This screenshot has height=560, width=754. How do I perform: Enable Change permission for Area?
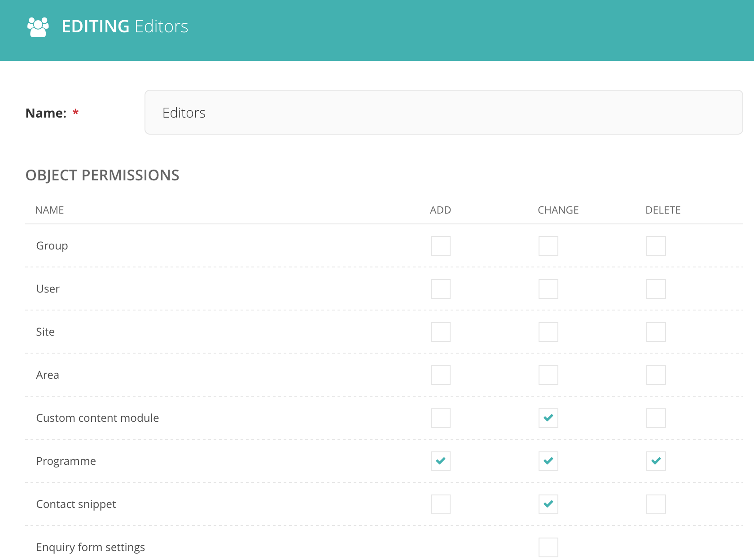tap(548, 375)
